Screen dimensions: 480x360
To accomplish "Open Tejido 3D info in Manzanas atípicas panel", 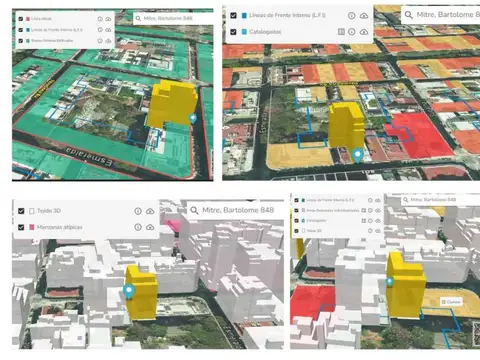I will pos(138,211).
